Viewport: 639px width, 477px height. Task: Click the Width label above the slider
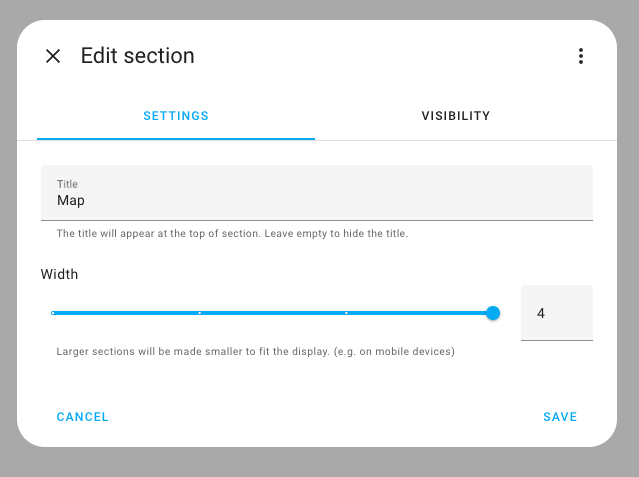tap(59, 274)
